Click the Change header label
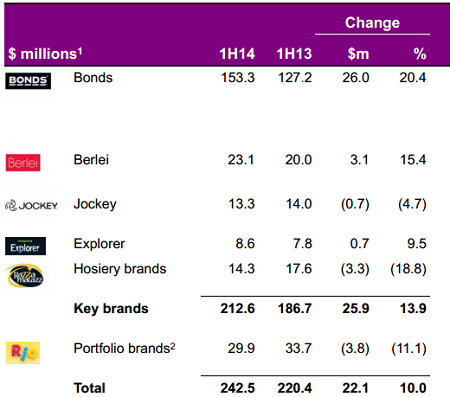 pos(372,23)
